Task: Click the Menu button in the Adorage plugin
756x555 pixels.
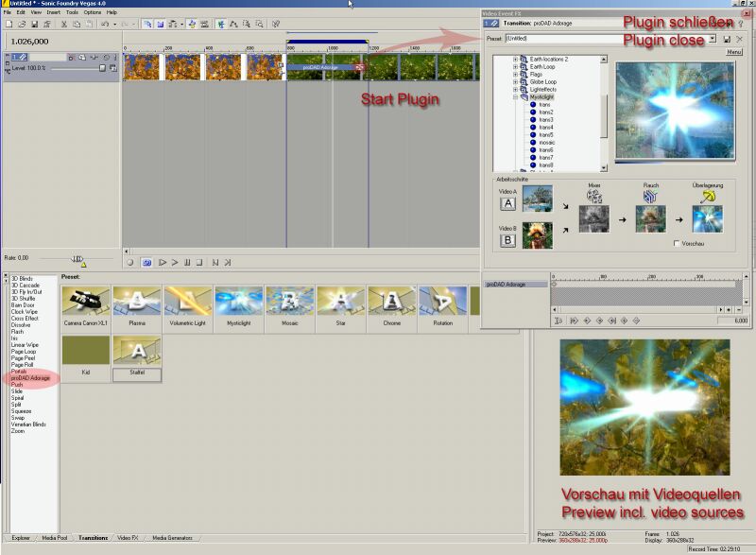Action: (x=734, y=52)
